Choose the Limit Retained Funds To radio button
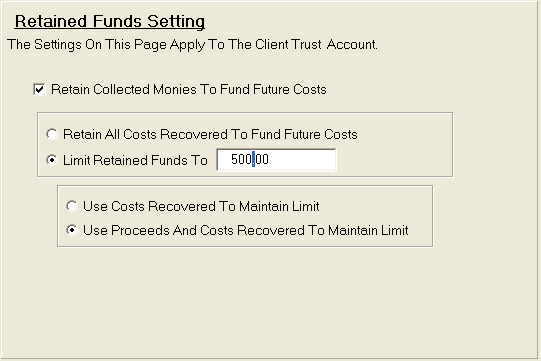This screenshot has width=541, height=361. [52, 160]
